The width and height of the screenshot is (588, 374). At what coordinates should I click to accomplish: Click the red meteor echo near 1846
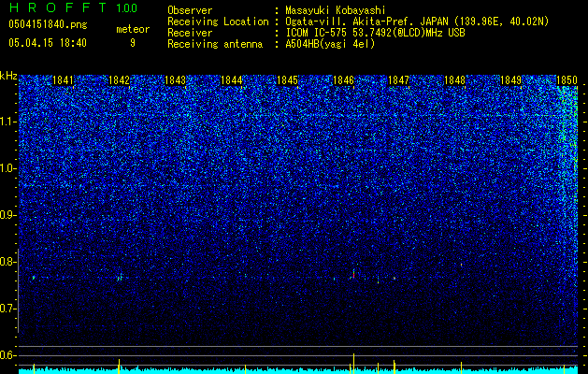[x=353, y=274]
